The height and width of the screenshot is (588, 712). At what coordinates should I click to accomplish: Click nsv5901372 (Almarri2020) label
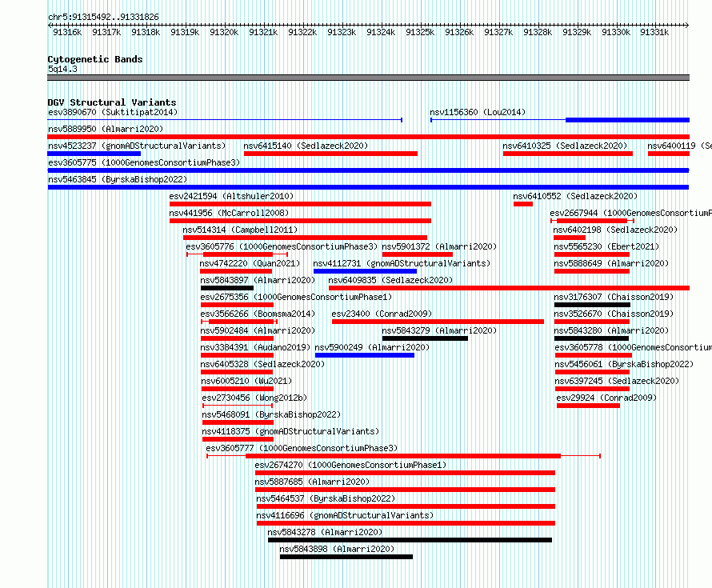[439, 246]
